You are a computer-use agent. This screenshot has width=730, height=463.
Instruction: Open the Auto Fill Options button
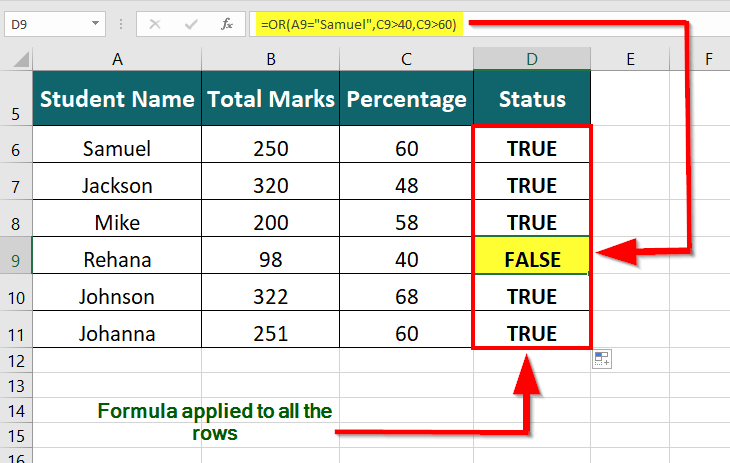click(x=602, y=359)
